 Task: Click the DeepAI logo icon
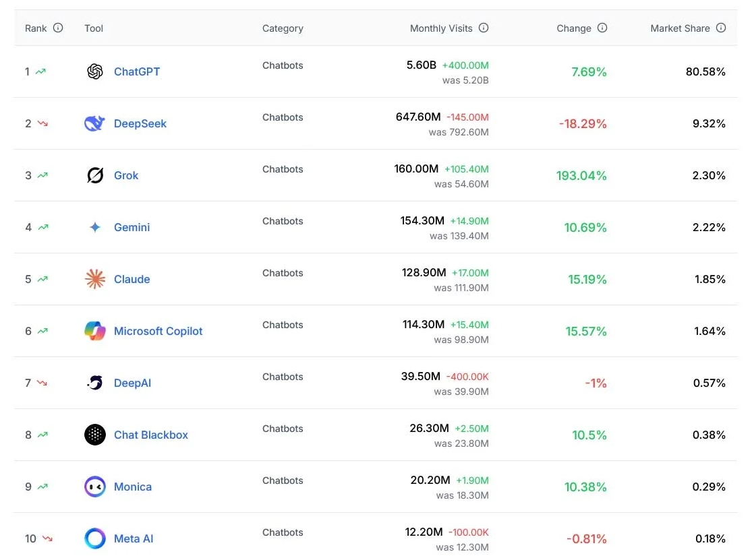pyautogui.click(x=94, y=383)
